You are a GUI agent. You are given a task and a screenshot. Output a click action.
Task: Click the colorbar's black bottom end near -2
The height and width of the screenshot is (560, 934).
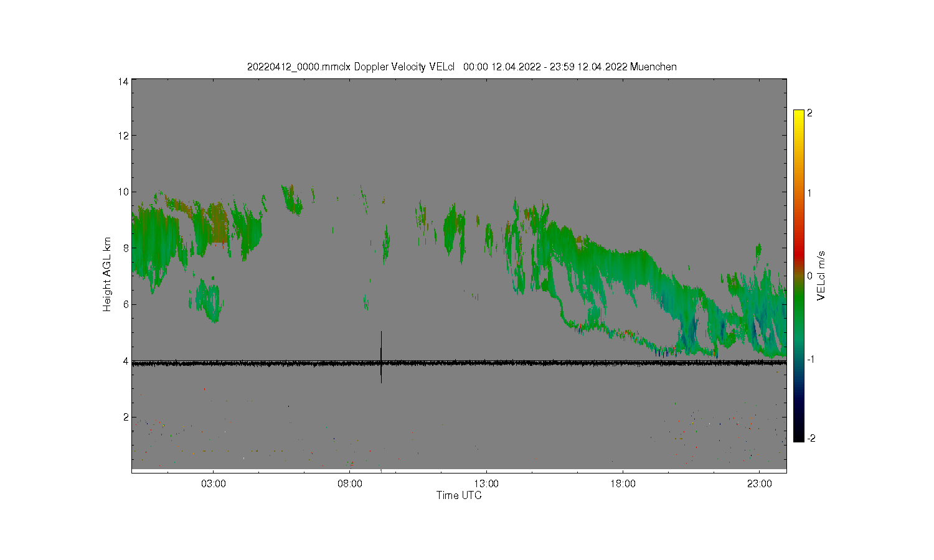[799, 438]
